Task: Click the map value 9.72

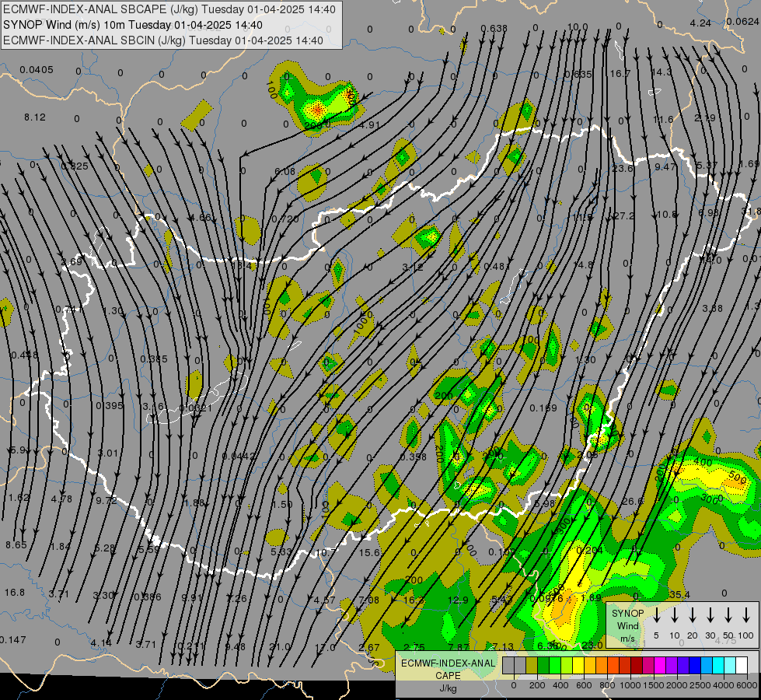Action: 106,500
